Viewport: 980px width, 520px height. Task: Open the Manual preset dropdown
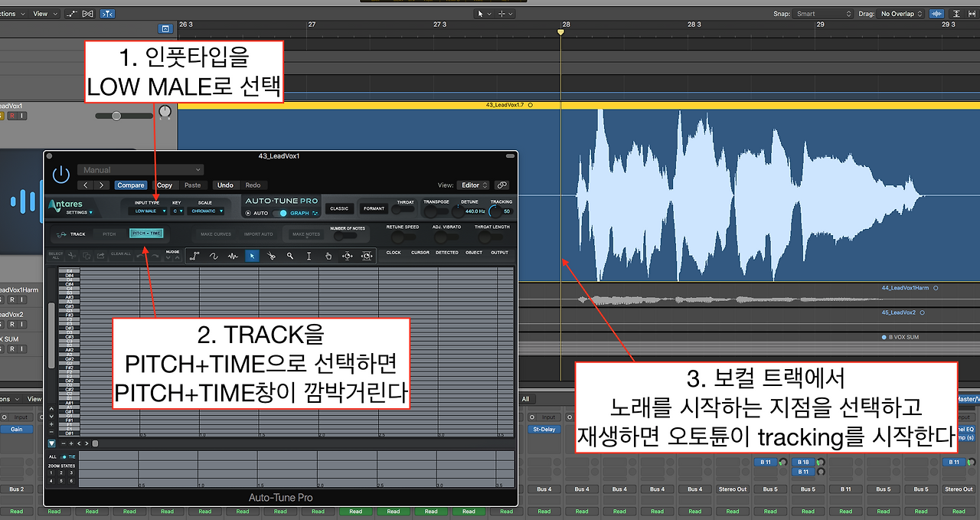(141, 170)
